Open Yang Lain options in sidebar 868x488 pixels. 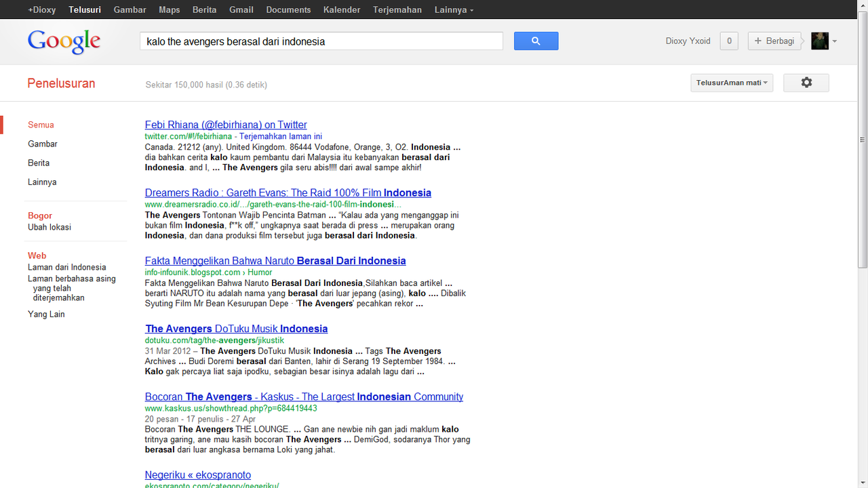tap(46, 314)
